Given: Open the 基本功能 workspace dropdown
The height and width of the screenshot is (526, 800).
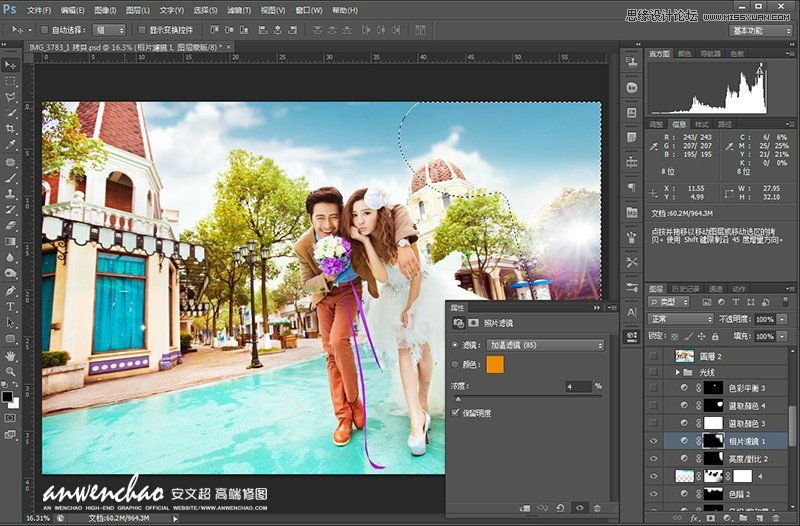Looking at the screenshot, I should [760, 31].
